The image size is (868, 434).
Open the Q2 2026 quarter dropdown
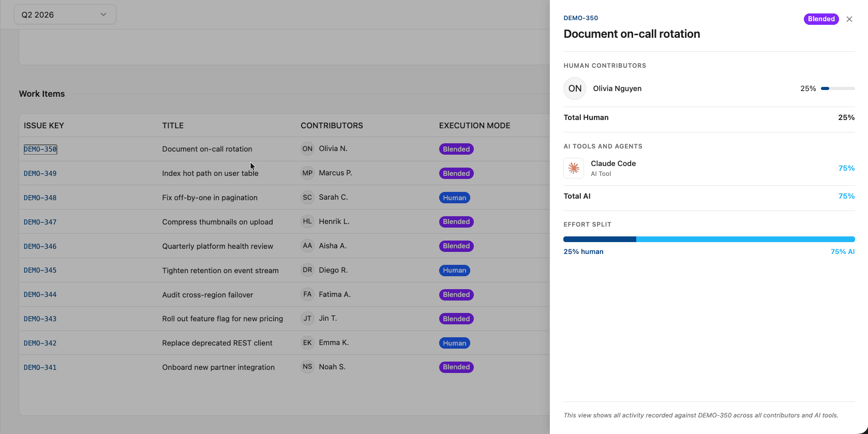(x=65, y=14)
